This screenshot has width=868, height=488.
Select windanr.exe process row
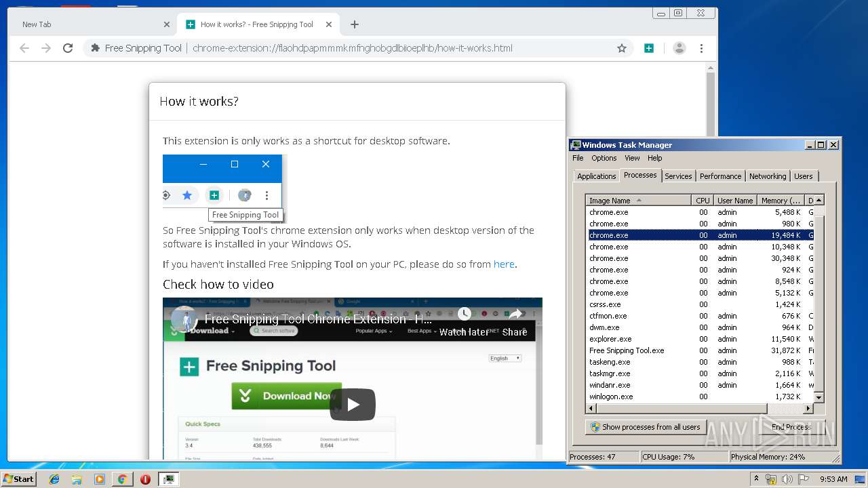click(x=701, y=385)
